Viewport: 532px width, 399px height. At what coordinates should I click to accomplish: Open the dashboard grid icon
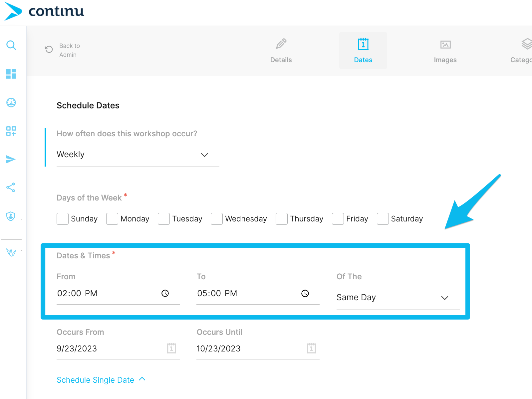coord(11,74)
